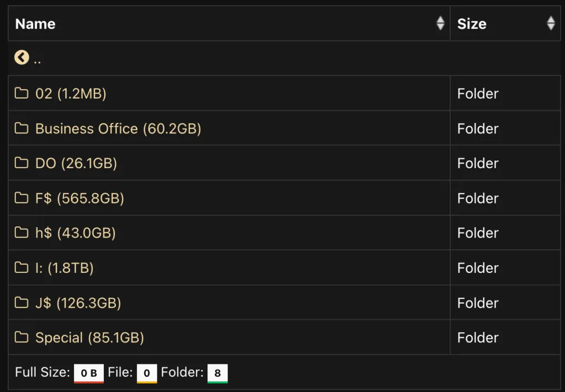Click the folder icon beside 02
This screenshot has width=565, height=392.
click(x=22, y=93)
